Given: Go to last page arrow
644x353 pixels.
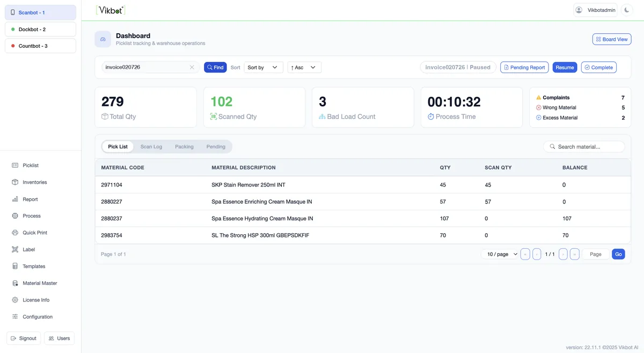Looking at the screenshot, I should [575, 254].
